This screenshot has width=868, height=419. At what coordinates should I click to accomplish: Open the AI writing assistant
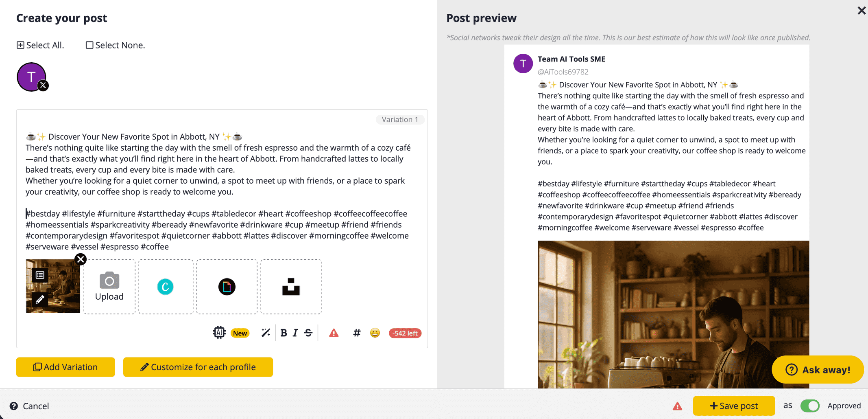pyautogui.click(x=219, y=333)
